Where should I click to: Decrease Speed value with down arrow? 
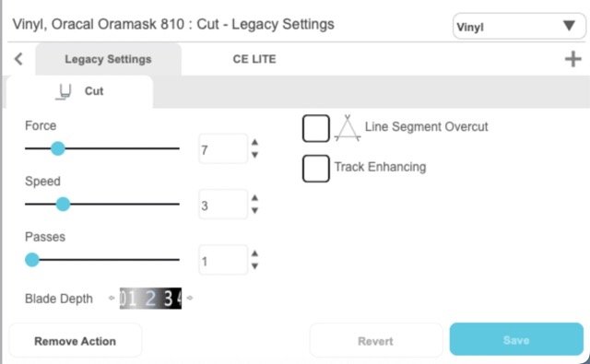254,210
